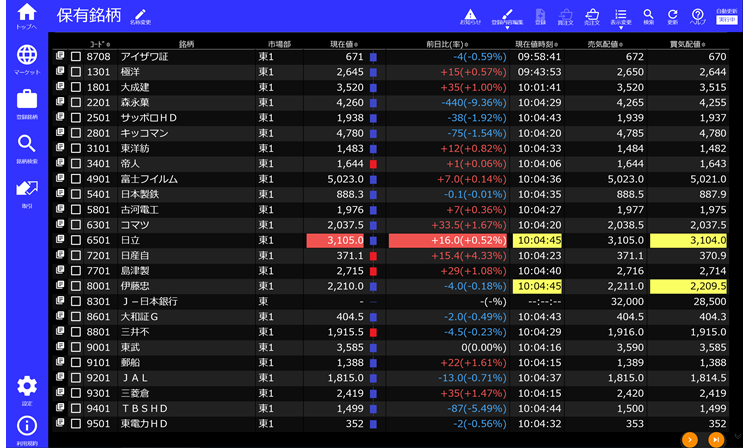This screenshot has height=448, width=750.
Task: Check the box for 1801 大成建
Action: click(x=76, y=87)
